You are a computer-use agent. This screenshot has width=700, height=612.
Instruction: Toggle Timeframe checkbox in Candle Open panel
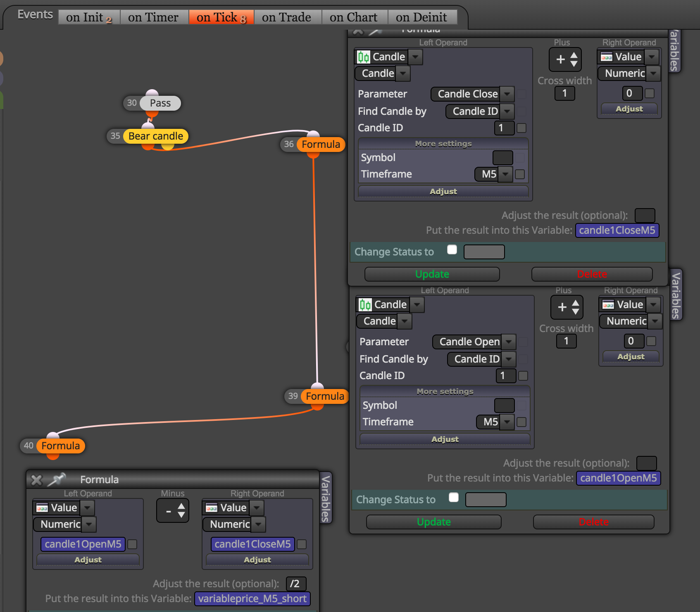click(x=521, y=422)
